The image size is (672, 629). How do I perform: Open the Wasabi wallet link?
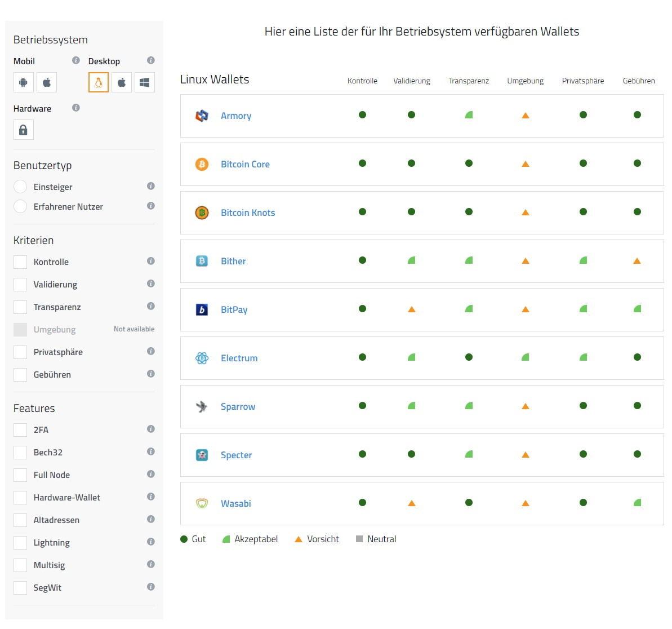pyautogui.click(x=235, y=503)
